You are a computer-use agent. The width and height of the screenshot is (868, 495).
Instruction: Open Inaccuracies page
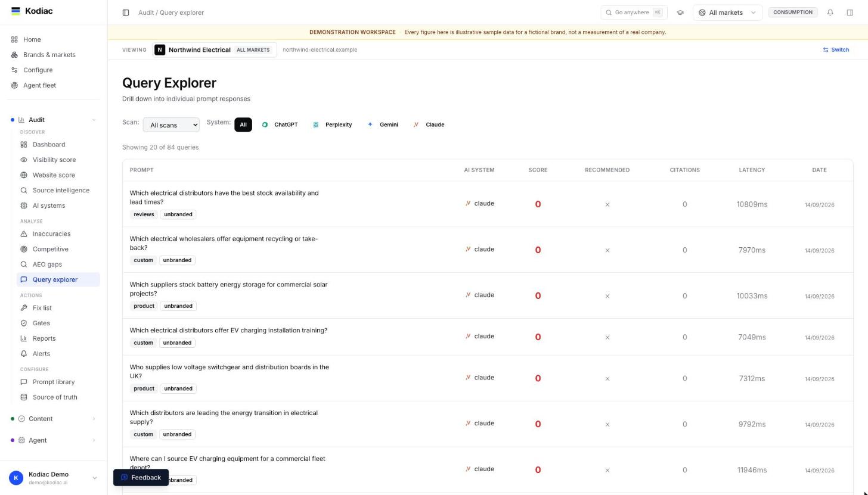click(x=58, y=234)
